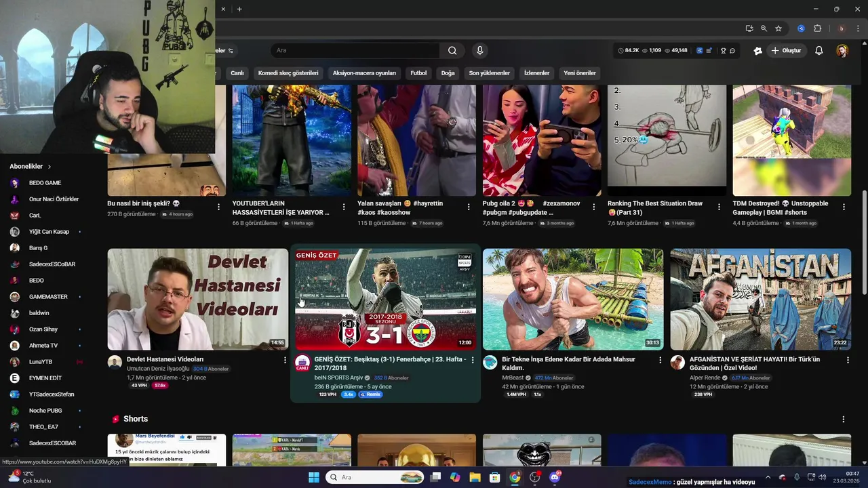The image size is (868, 488).
Task: Open the Yiğit Can Kasap channel
Action: click(49, 232)
